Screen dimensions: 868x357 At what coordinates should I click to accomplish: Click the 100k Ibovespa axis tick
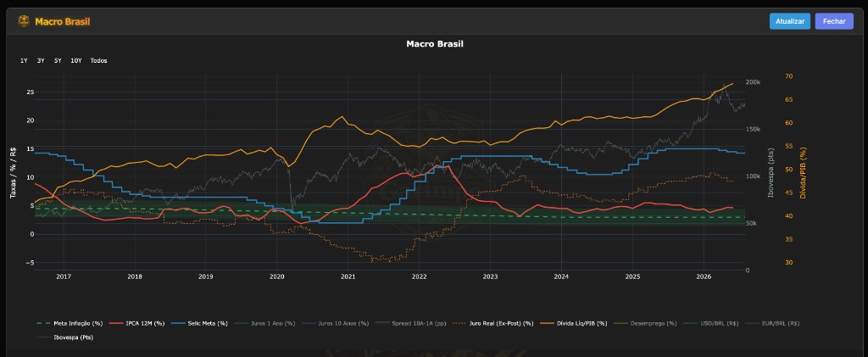753,176
